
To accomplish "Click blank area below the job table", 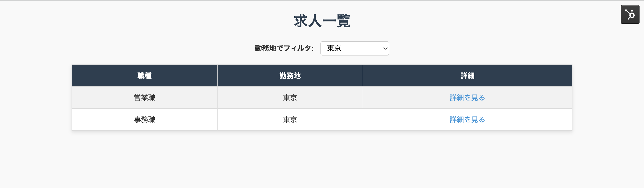I will [x=322, y=160].
